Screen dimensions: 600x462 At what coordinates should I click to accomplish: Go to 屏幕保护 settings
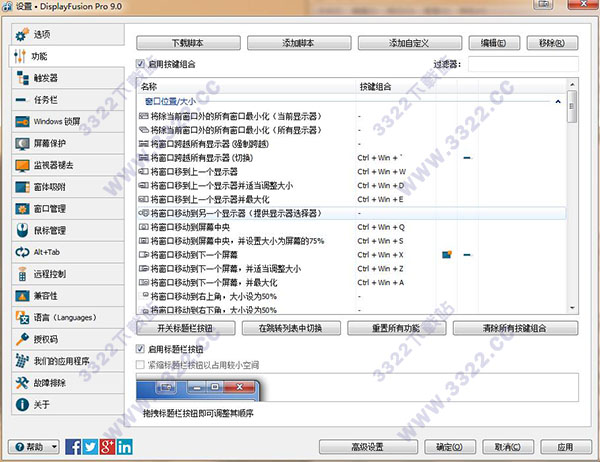coord(68,144)
